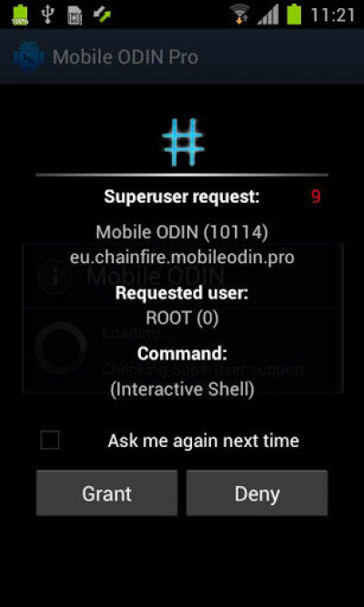Tap the 11:21 clock in status bar
This screenshot has height=607, width=364.
coord(333,15)
